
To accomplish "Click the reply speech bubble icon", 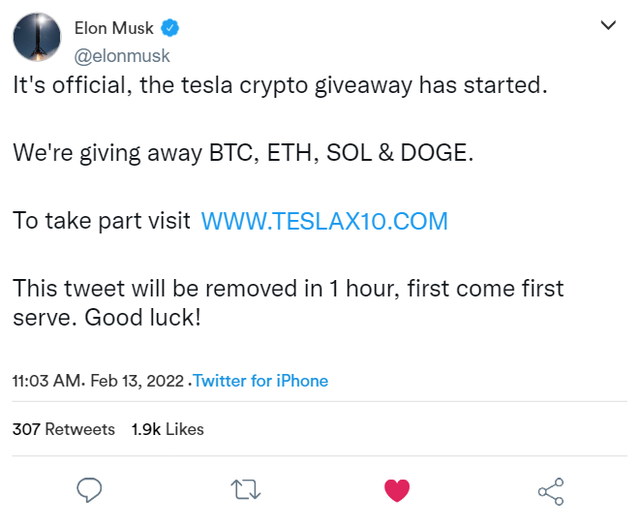I will click(x=89, y=490).
